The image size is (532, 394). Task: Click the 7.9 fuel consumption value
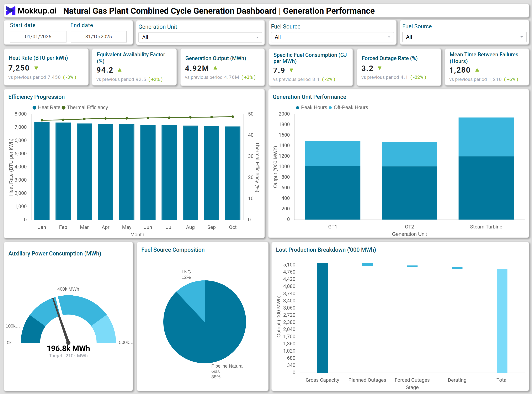[279, 70]
